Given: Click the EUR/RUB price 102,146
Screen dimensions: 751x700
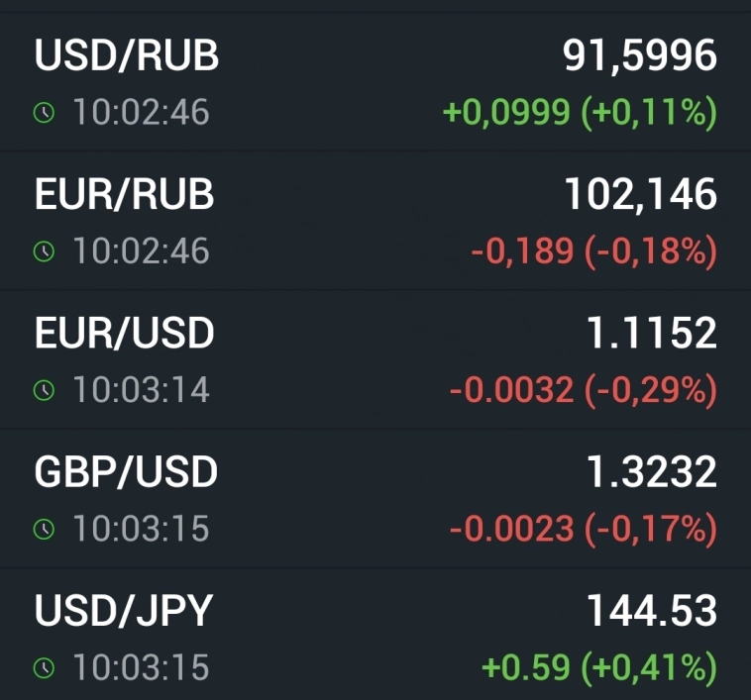Looking at the screenshot, I should [640, 195].
